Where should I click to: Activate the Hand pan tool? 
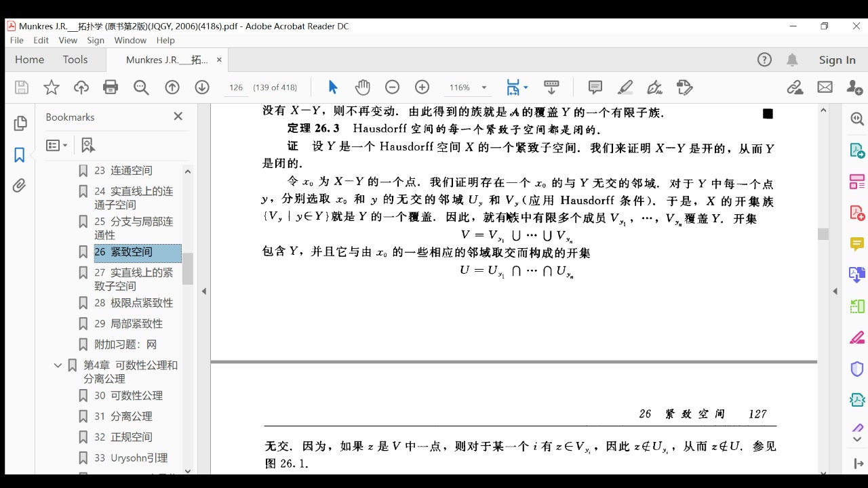click(363, 87)
